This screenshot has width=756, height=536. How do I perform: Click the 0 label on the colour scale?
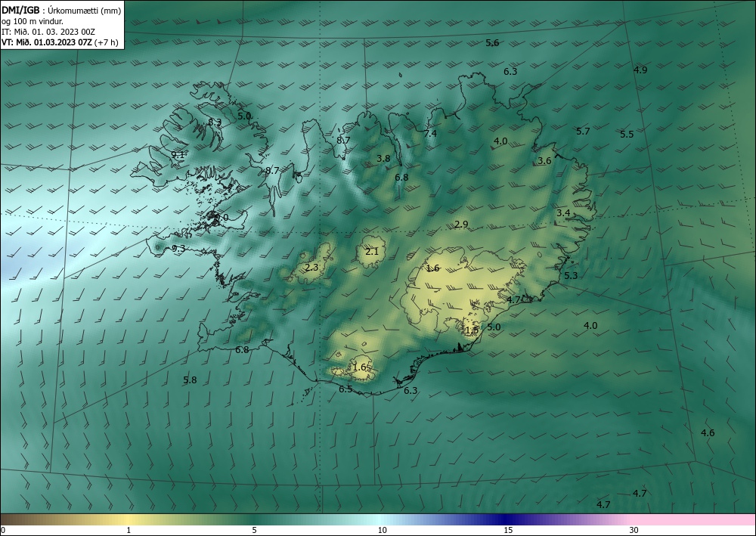[3, 530]
